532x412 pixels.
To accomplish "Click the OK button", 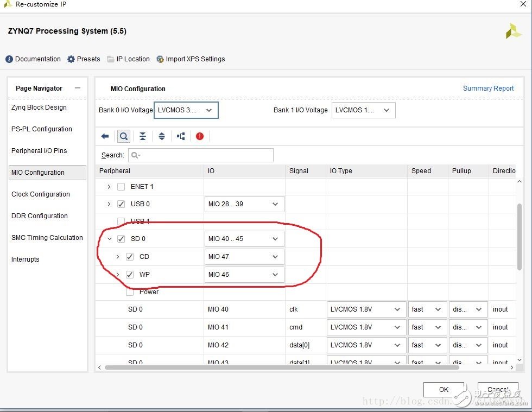I will [x=444, y=389].
